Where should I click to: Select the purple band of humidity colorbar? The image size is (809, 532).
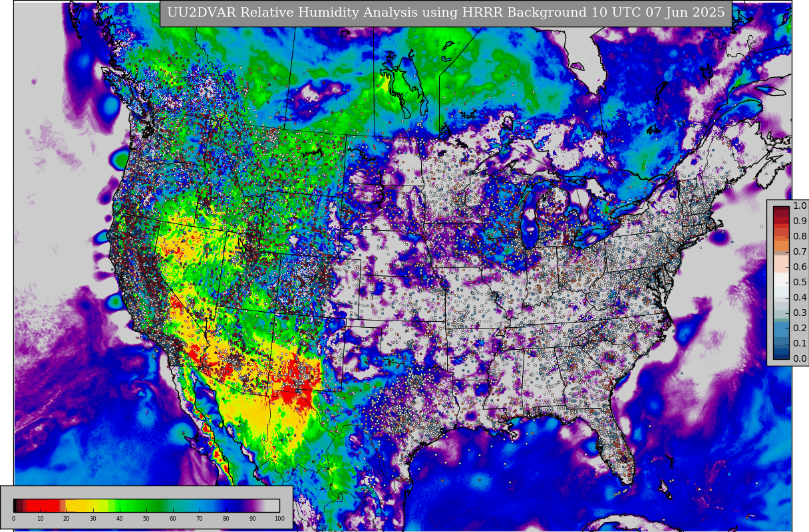(x=253, y=505)
